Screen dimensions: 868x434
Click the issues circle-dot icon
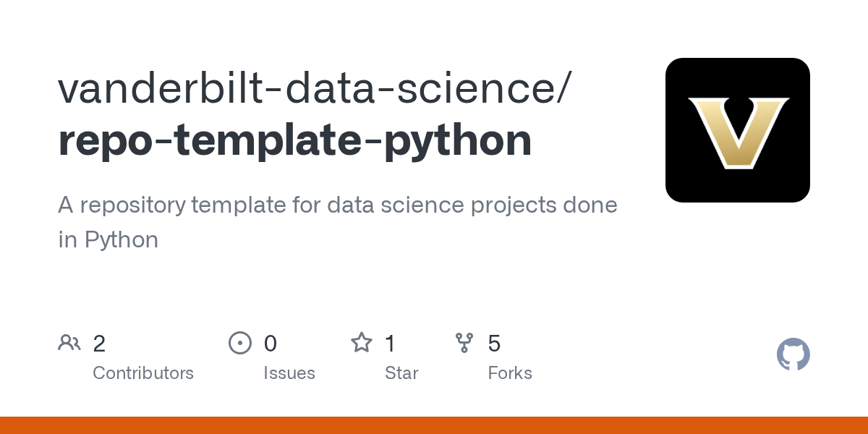pyautogui.click(x=239, y=343)
